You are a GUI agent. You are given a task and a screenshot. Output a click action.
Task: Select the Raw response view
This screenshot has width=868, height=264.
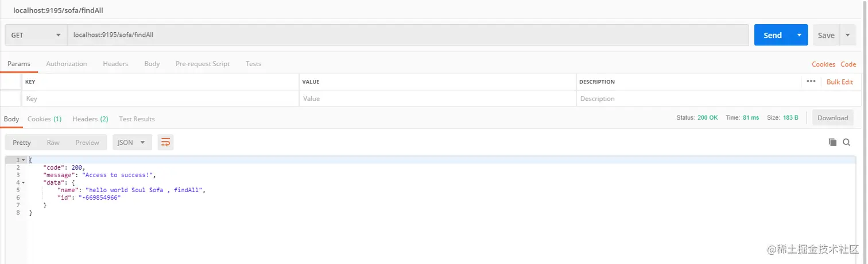click(53, 142)
